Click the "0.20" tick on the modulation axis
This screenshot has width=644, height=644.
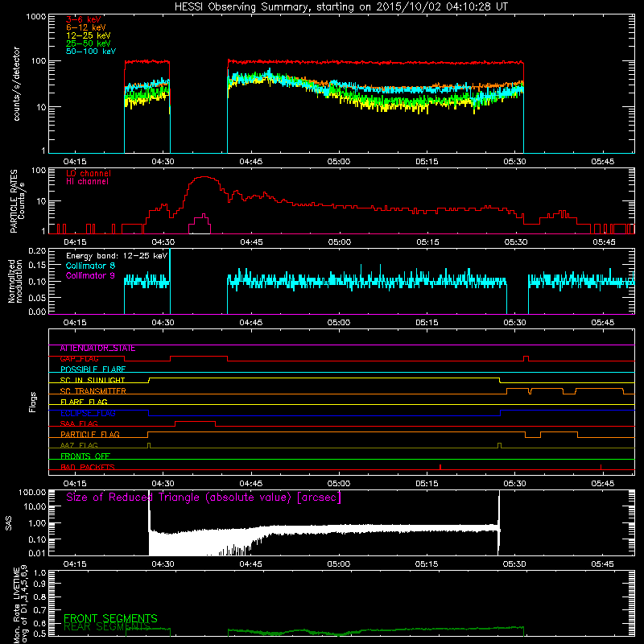(37, 251)
